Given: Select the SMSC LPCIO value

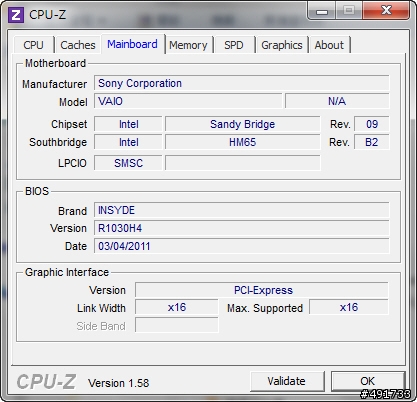Looking at the screenshot, I should pos(128,163).
